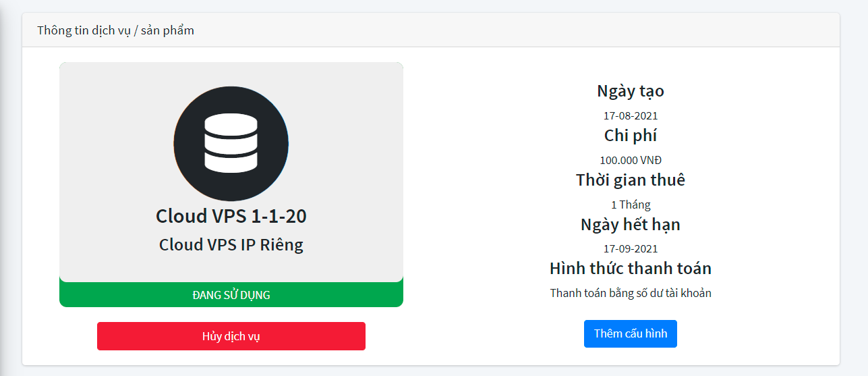Click the Ngày hết hạn heading
The image size is (868, 376).
pyautogui.click(x=630, y=225)
